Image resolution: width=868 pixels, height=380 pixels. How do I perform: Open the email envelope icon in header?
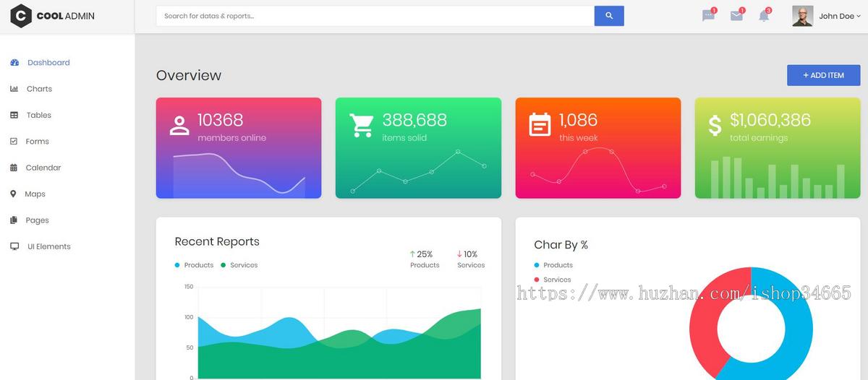pyautogui.click(x=736, y=16)
